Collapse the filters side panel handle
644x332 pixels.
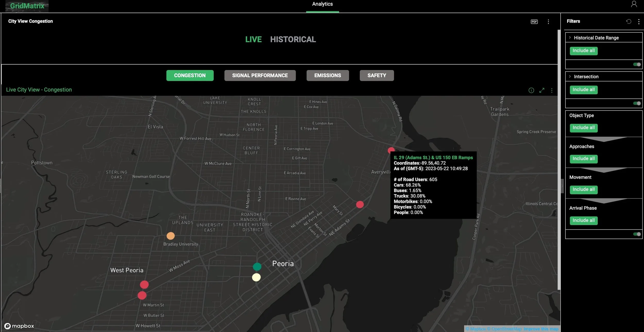tap(562, 186)
